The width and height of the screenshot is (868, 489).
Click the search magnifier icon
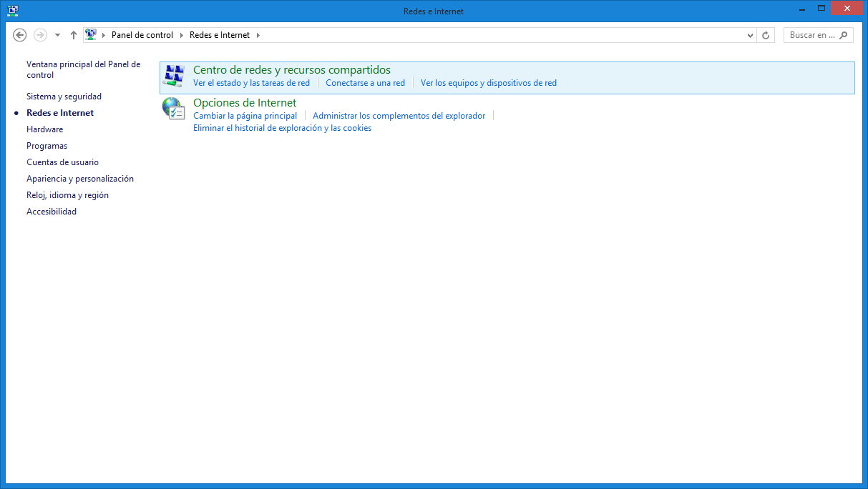(844, 35)
